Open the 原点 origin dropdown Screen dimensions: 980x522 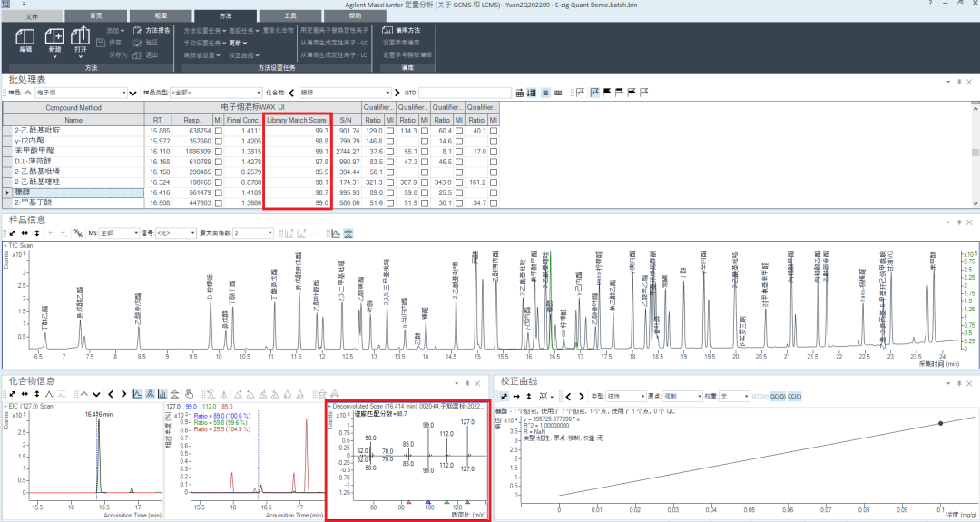682,397
